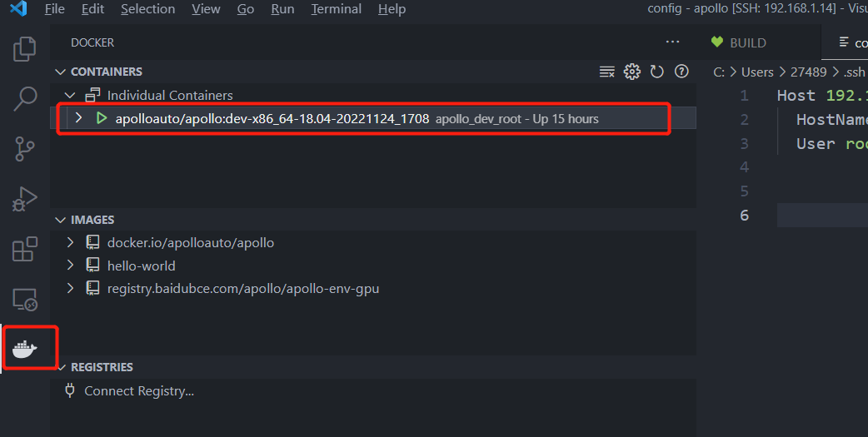Click the docker.io/apolloauto/apollo image icon
This screenshot has height=437, width=868.
(92, 242)
